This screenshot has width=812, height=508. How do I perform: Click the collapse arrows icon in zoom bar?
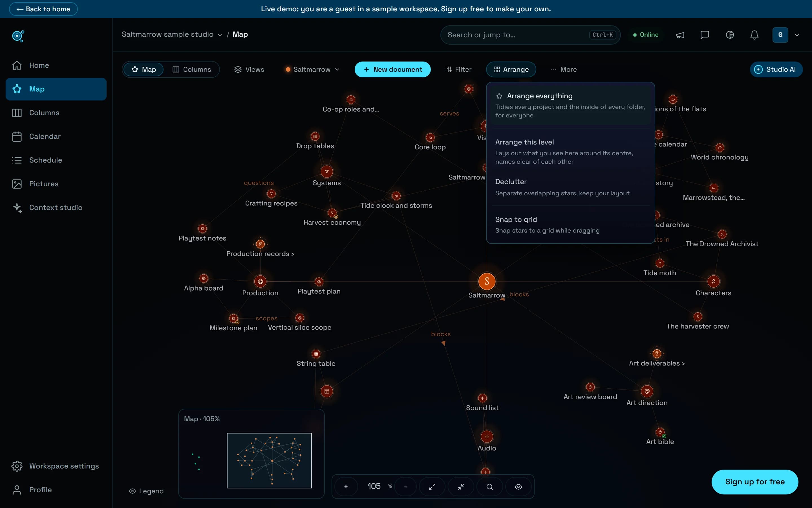461,487
